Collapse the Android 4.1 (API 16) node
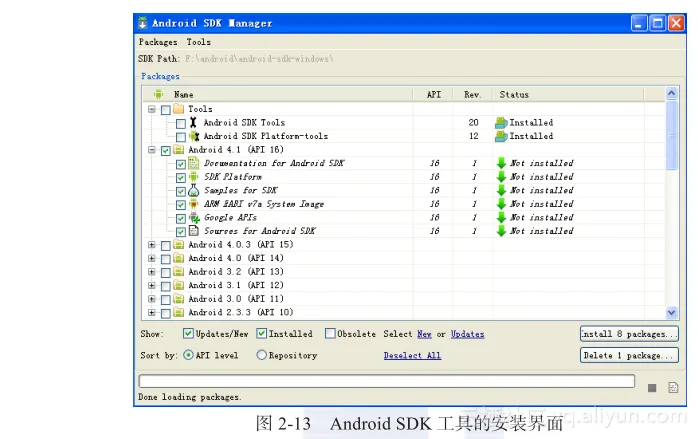The width and height of the screenshot is (698, 439). 152,150
